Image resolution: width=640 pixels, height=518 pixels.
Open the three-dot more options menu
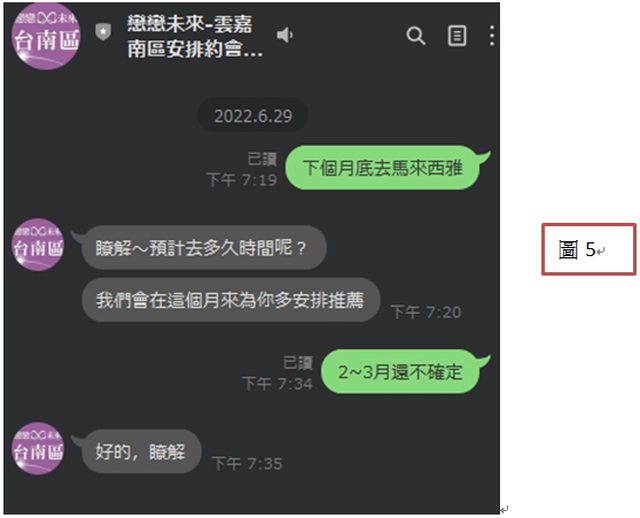click(x=492, y=36)
